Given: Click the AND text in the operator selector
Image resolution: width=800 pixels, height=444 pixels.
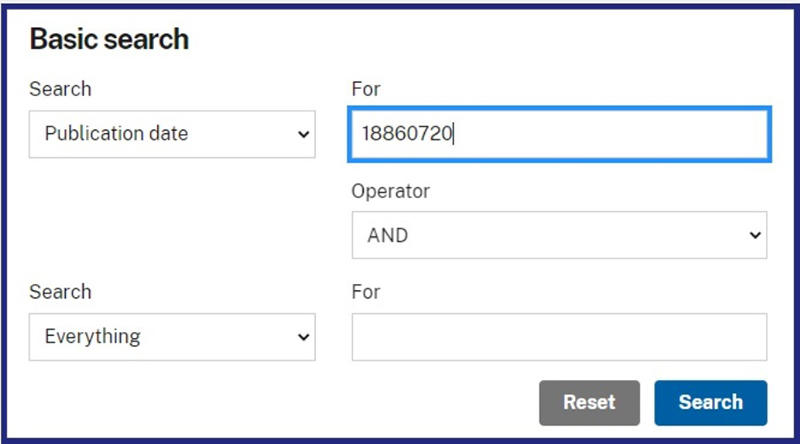Looking at the screenshot, I should coord(388,235).
